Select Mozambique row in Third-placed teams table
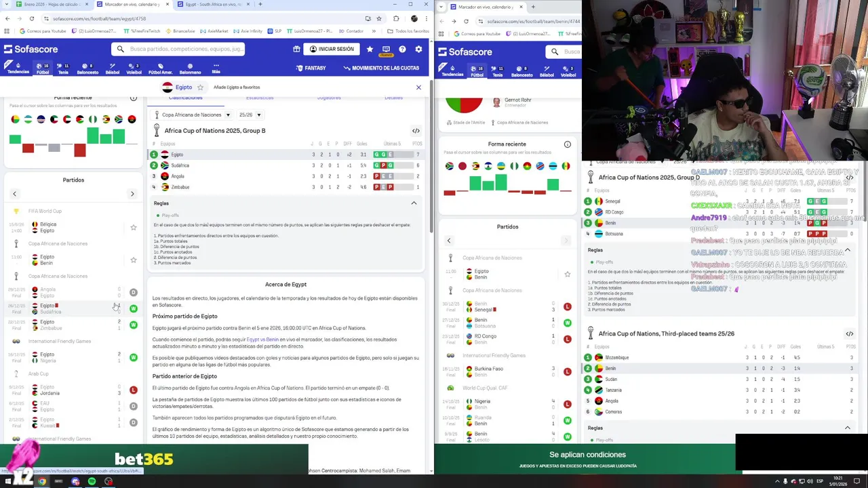This screenshot has height=488, width=868. tap(720, 358)
